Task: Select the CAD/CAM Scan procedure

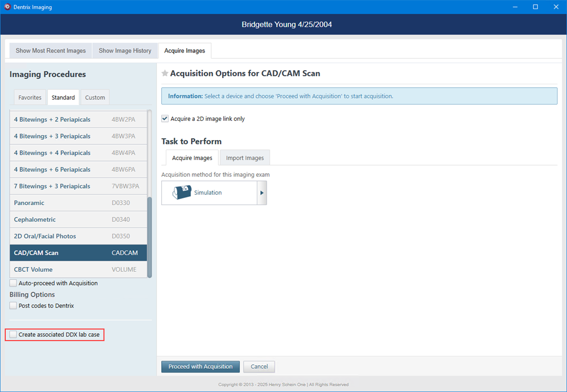Action: point(78,252)
